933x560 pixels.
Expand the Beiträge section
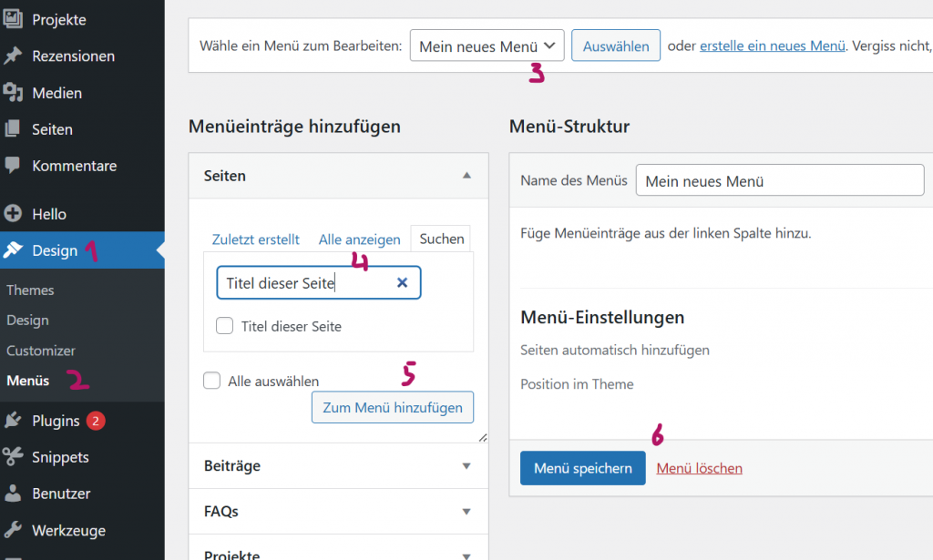(x=466, y=465)
